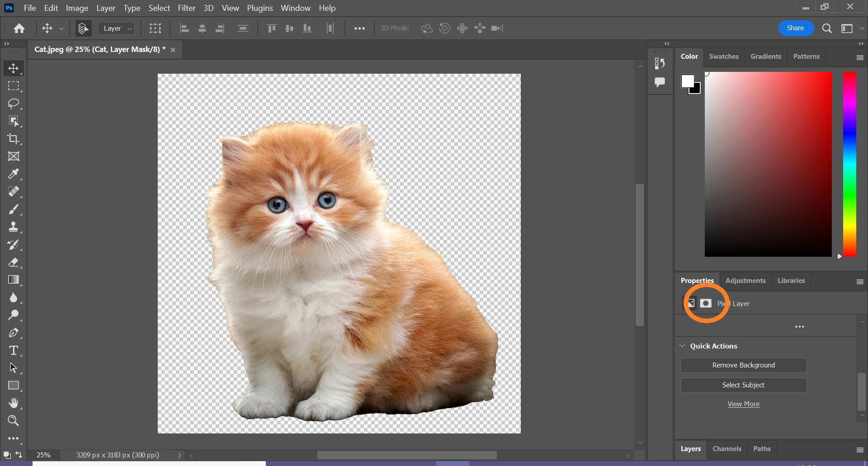Select the Eyedropper tool
868x466 pixels.
click(x=14, y=174)
